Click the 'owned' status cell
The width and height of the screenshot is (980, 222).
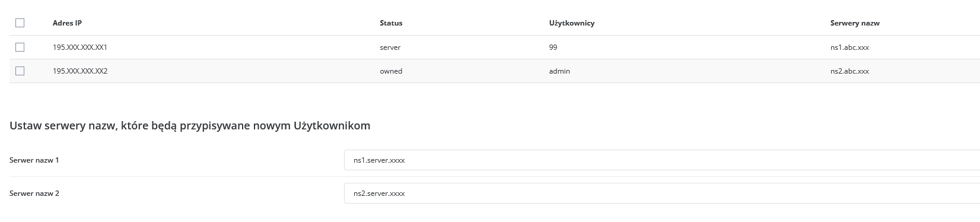(x=391, y=71)
